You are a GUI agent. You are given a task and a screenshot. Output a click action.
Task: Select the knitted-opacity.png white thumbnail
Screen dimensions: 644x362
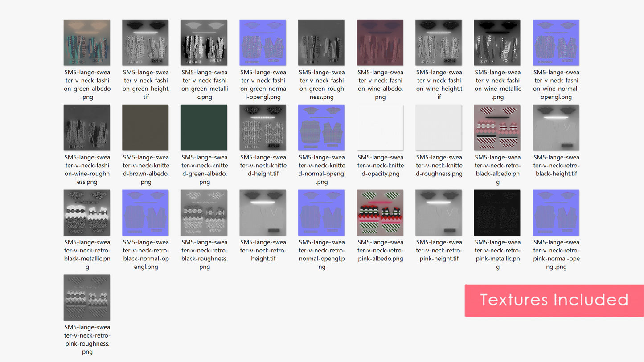click(380, 128)
